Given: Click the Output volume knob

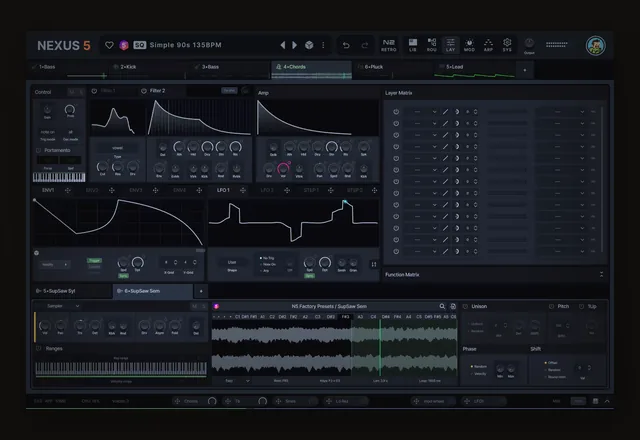Looking at the screenshot, I should click(529, 43).
